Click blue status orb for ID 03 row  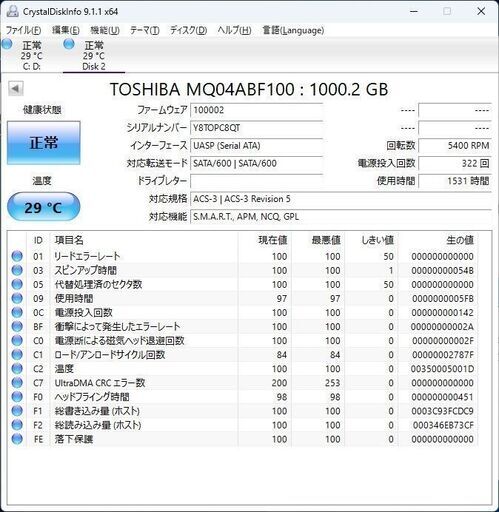(x=17, y=270)
